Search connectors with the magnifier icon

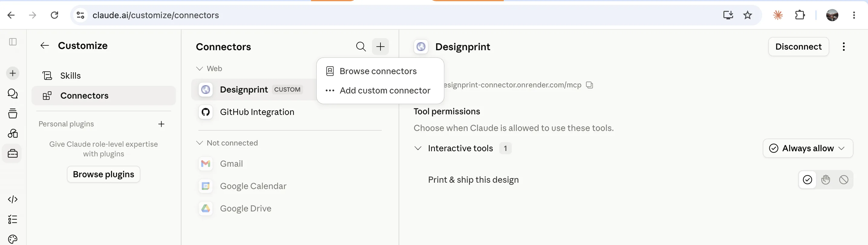point(361,47)
